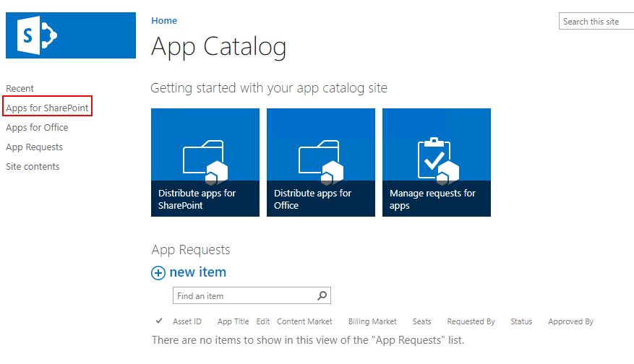Screen dimensions: 634x364
Task: Click the new item link
Action: [x=197, y=272]
